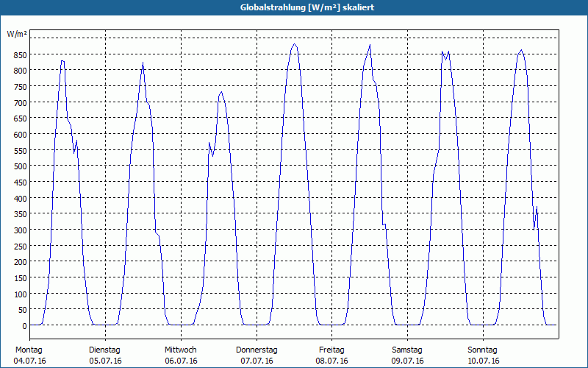
Task: Click the date 10.07.16
Action: 484,361
